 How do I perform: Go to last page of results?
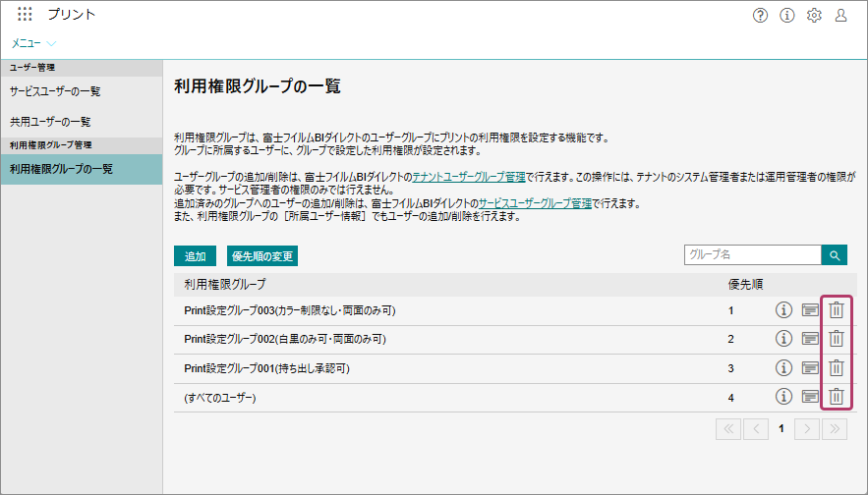(x=835, y=428)
